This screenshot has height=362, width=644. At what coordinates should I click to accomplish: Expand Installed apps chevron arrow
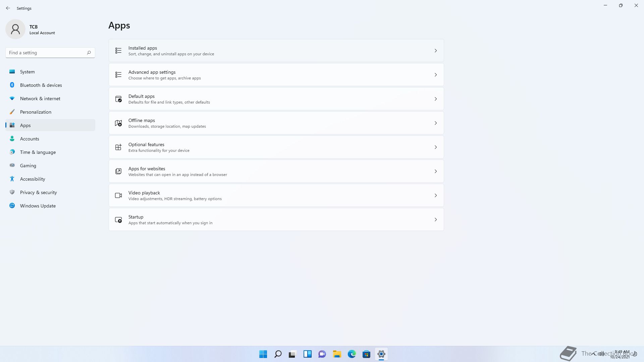click(436, 51)
